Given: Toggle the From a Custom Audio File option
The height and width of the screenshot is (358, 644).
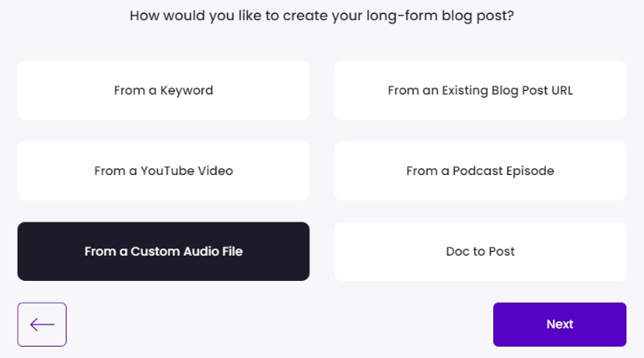Looking at the screenshot, I should coord(163,251).
